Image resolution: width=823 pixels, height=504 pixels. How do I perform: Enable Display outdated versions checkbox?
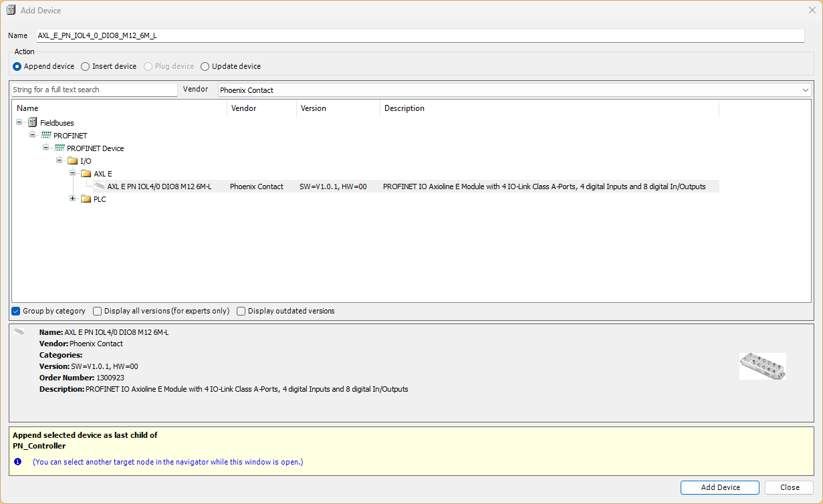pyautogui.click(x=241, y=311)
